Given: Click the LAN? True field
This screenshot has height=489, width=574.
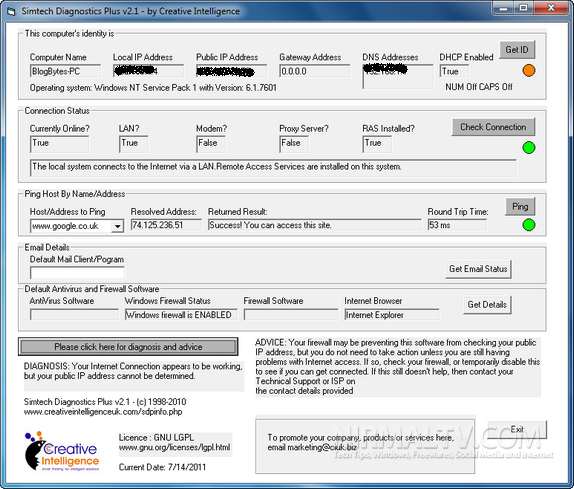Looking at the screenshot, I should (134, 144).
